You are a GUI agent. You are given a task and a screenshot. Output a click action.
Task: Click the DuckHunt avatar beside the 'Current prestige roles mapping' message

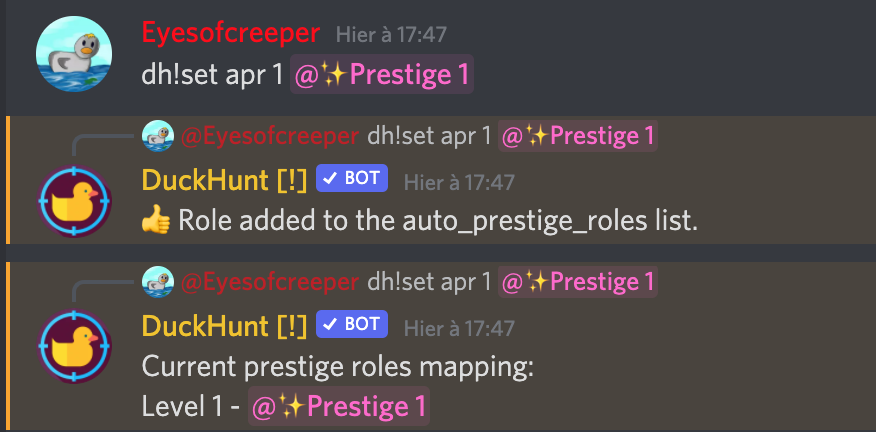click(71, 347)
